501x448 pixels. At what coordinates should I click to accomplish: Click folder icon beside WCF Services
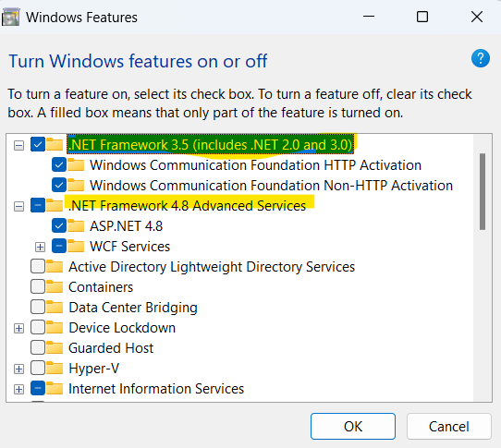[x=76, y=247]
